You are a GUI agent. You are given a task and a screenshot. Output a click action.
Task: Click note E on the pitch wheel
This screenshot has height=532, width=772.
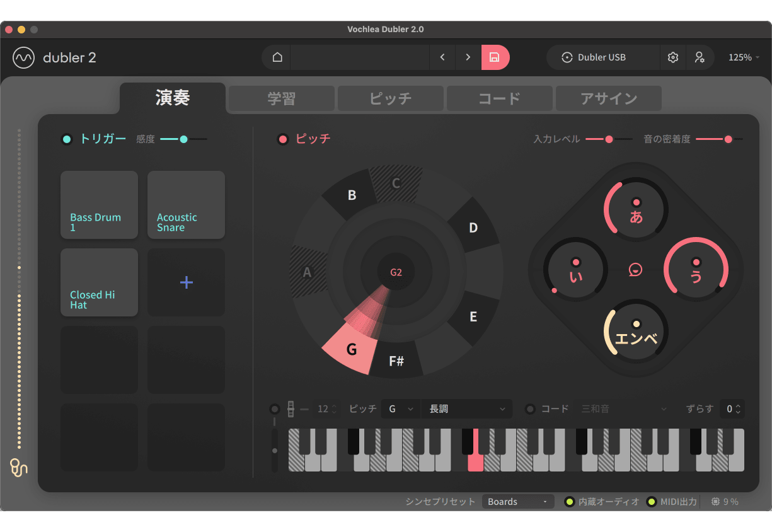click(x=473, y=317)
